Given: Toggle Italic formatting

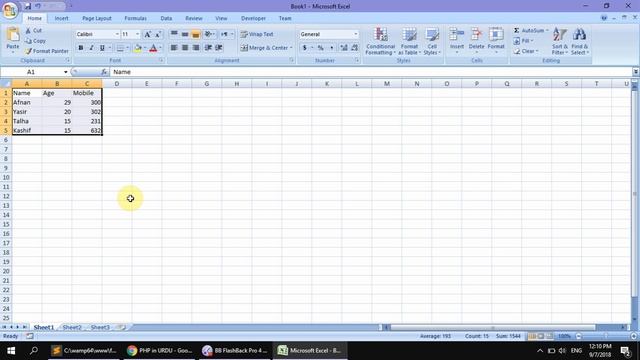Looking at the screenshot, I should click(91, 48).
